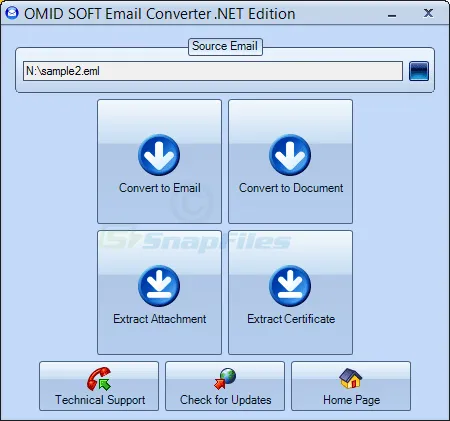Check for Updates
The width and height of the screenshot is (450, 421).
pyautogui.click(x=225, y=386)
